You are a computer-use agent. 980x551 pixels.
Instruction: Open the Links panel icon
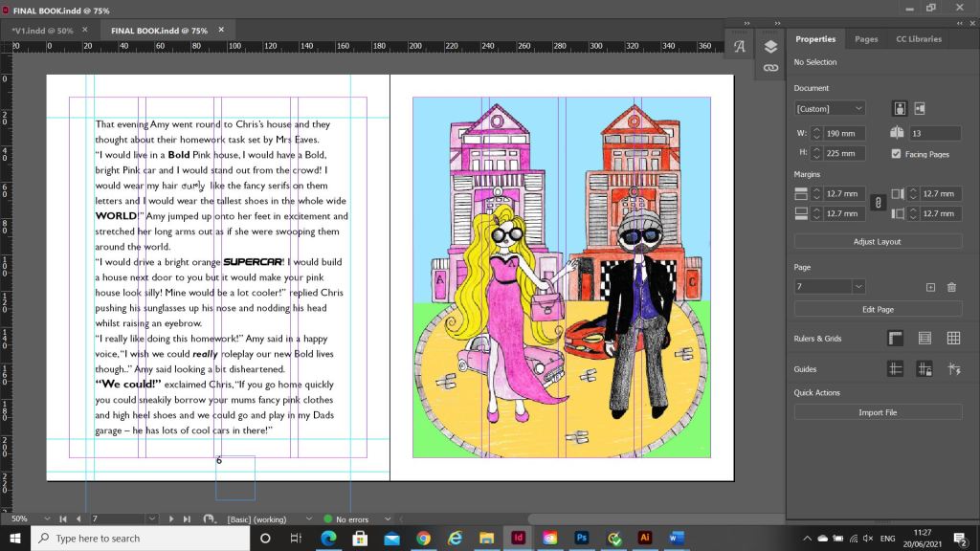770,68
